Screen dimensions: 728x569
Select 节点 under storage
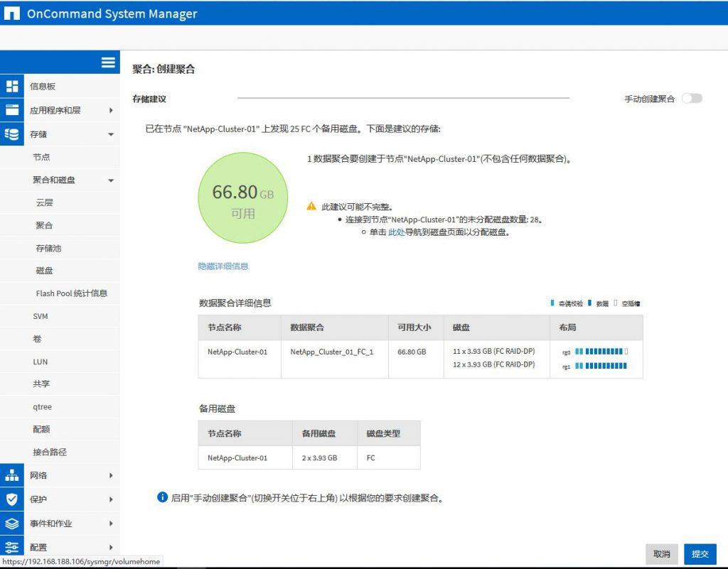[x=41, y=157]
